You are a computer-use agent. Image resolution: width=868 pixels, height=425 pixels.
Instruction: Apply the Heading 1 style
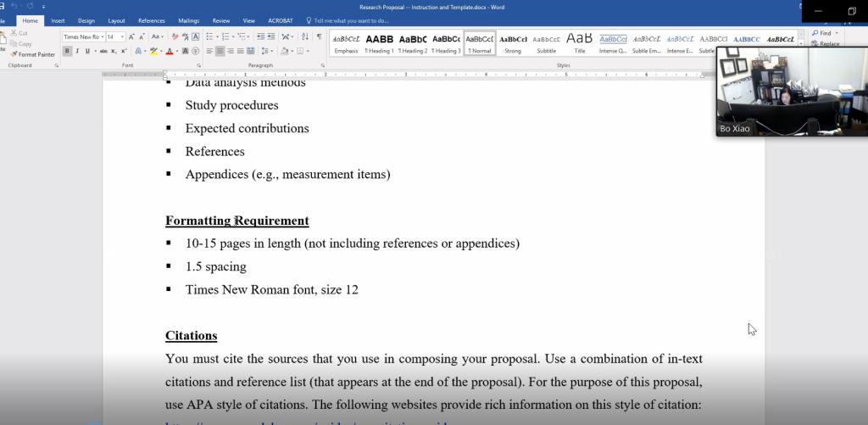click(x=379, y=42)
